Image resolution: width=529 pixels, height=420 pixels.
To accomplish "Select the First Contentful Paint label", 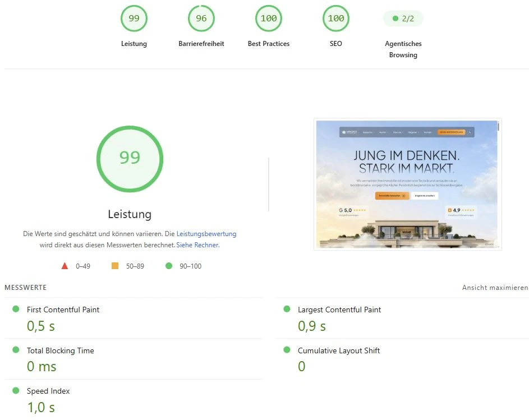I will click(63, 310).
